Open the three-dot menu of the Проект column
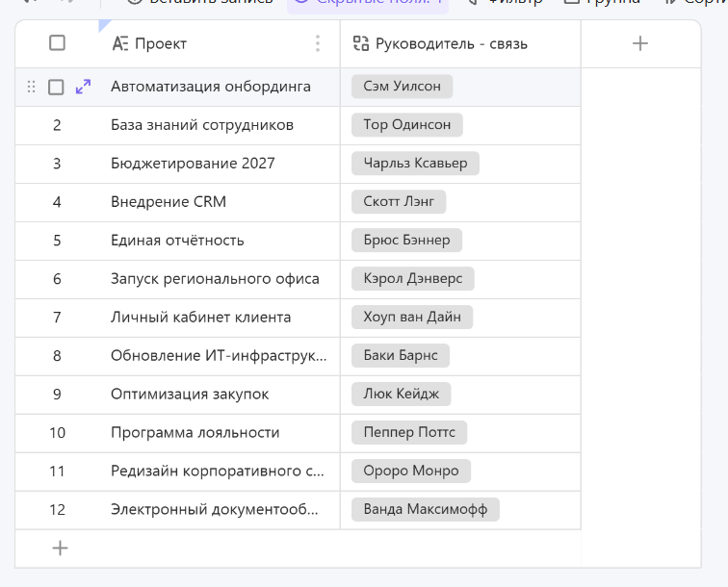 (318, 43)
